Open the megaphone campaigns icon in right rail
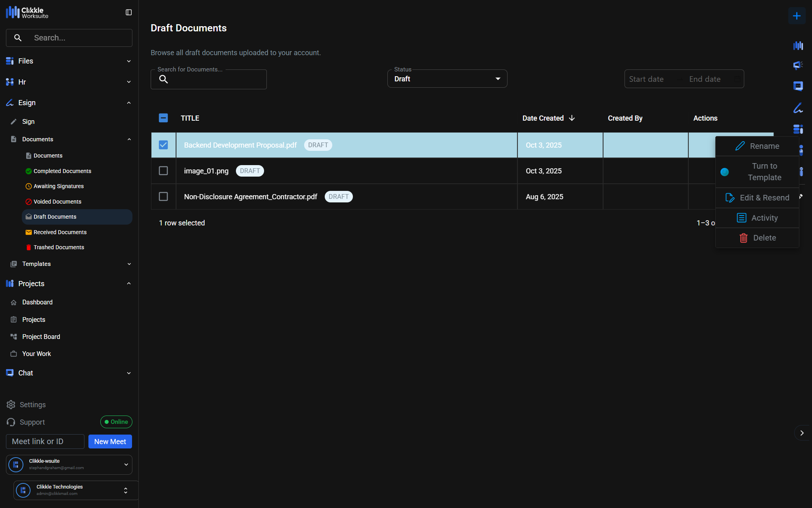Image resolution: width=812 pixels, height=508 pixels. coord(798,65)
